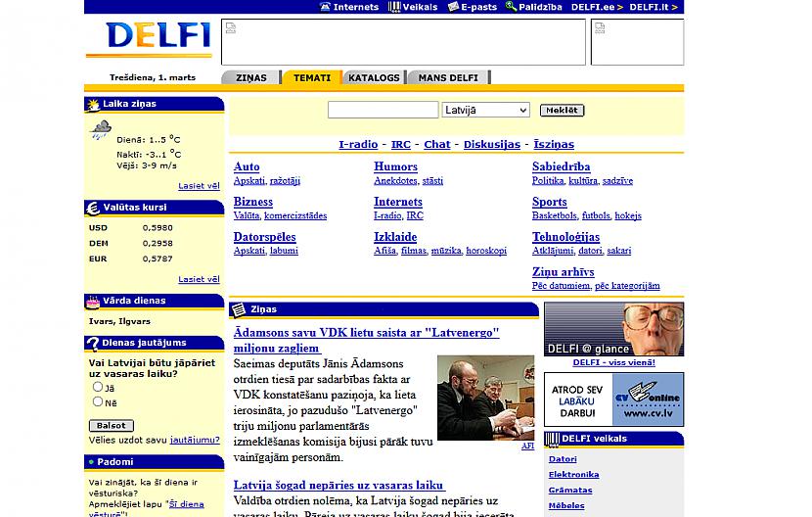
Task: Click the DELFI logo
Action: (158, 36)
